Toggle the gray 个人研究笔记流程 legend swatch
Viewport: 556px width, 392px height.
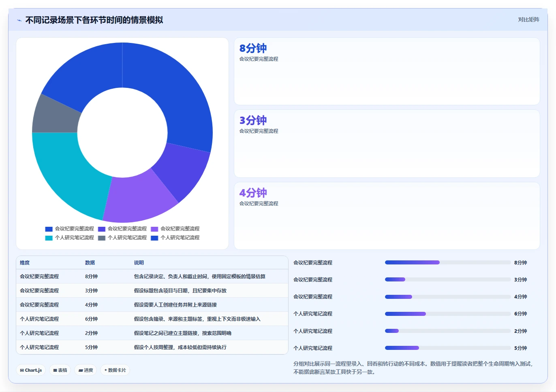click(x=102, y=238)
